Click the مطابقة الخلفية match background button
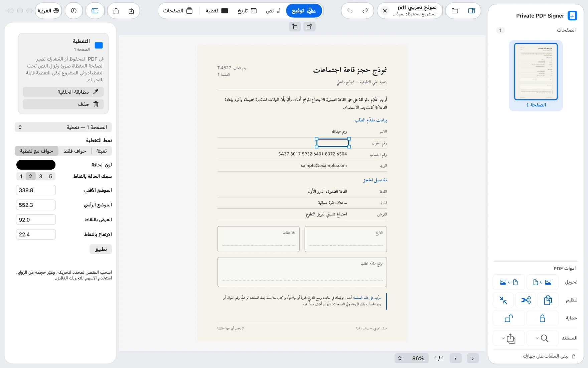Image resolution: width=588 pixels, height=368 pixels. (63, 92)
